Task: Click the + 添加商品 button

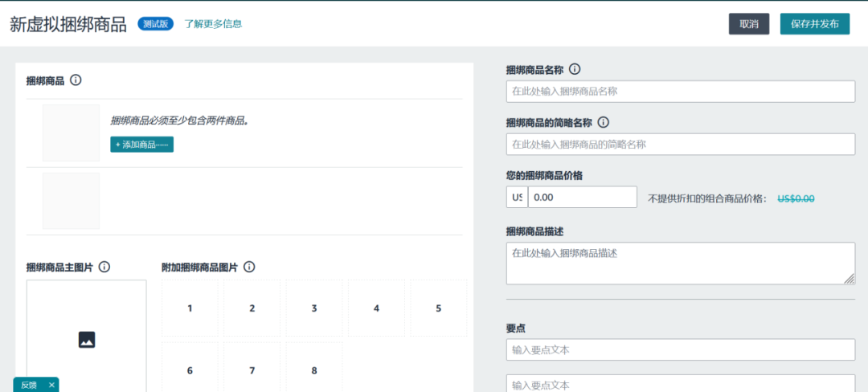Action: point(141,145)
